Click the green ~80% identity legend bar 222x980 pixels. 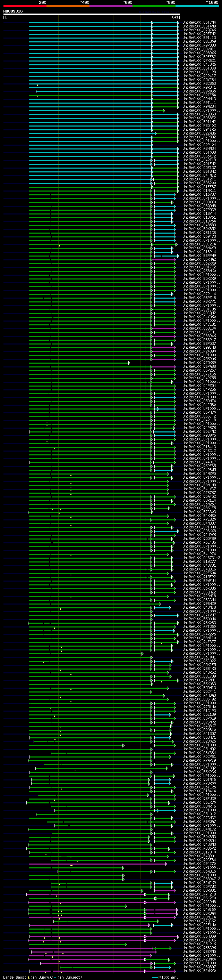(154, 7)
